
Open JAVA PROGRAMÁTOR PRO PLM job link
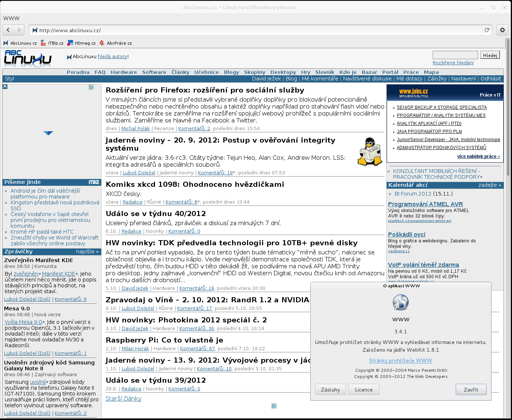[429, 132]
